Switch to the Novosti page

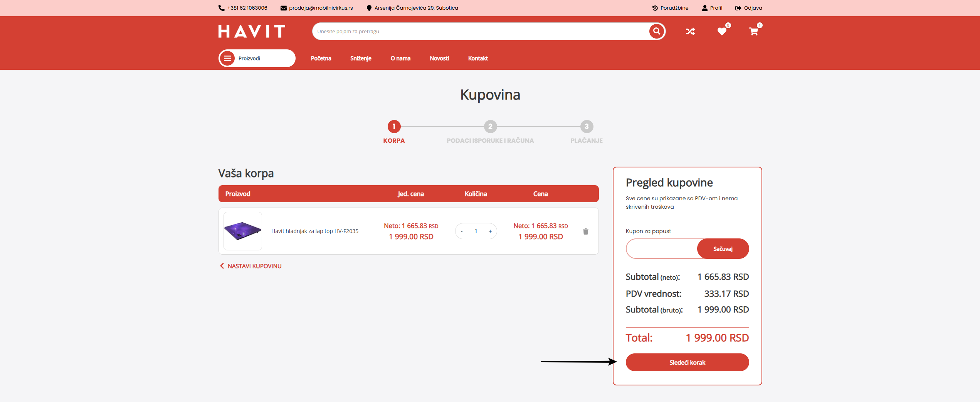(439, 58)
